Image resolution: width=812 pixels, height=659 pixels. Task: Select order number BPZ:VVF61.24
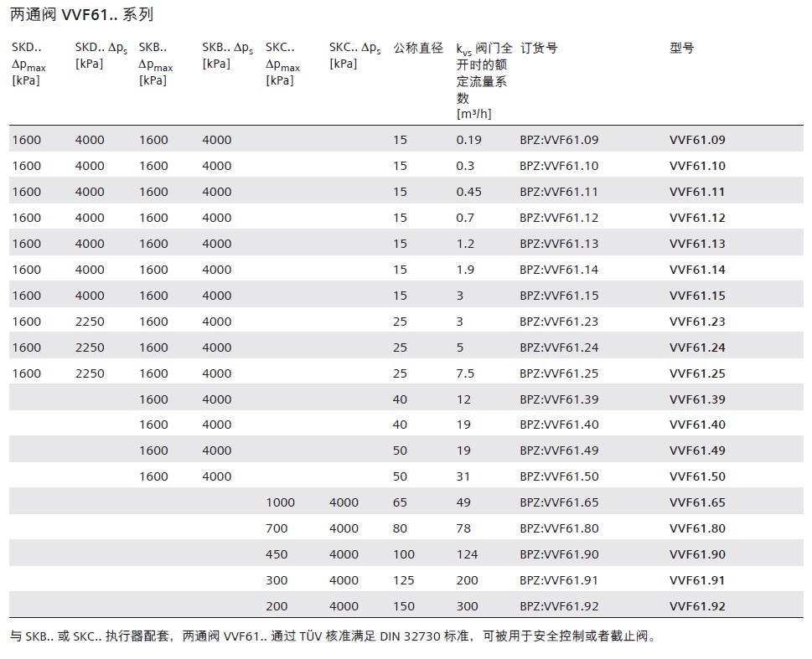click(x=559, y=348)
